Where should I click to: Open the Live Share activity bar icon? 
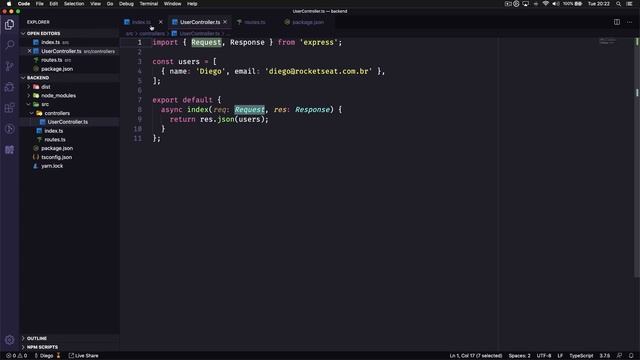pyautogui.click(x=9, y=129)
